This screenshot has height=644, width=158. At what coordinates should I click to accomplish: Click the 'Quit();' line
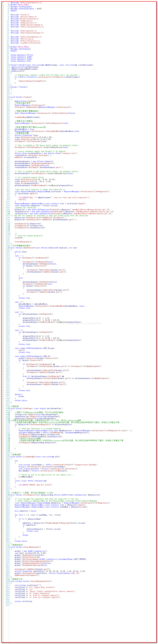(x=22, y=350)
